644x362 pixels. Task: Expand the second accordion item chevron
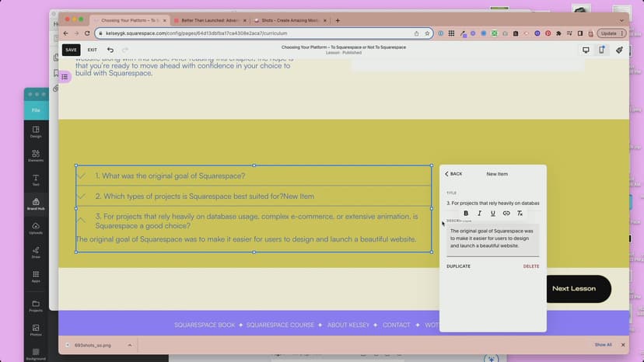point(82,197)
